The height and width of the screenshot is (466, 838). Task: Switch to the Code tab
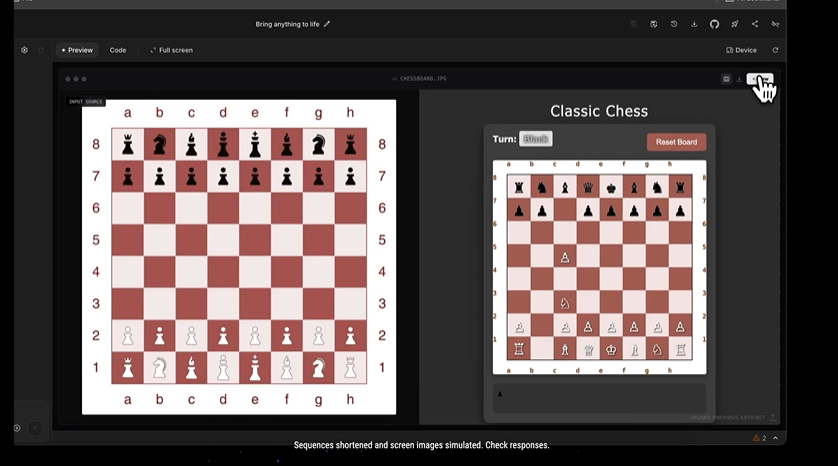118,50
